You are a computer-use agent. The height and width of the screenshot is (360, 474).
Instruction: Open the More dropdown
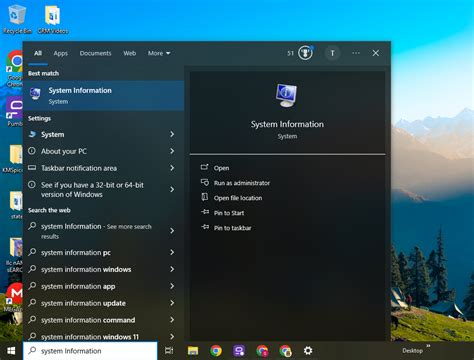click(159, 53)
